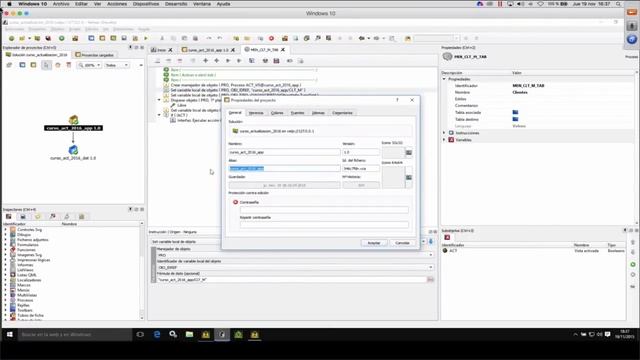Click the green run arrow in main toolbar
The width and height of the screenshot is (640, 360).
tap(146, 38)
